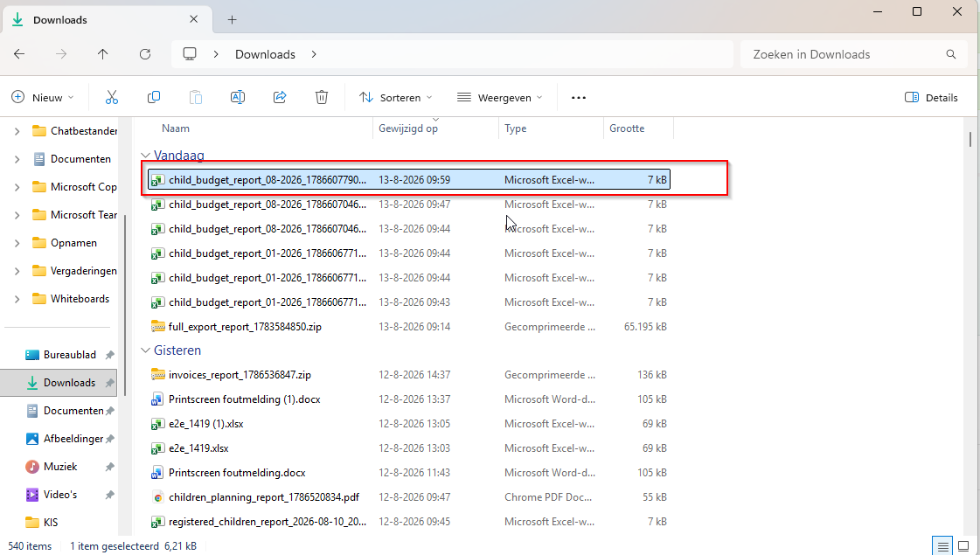Refresh the Downloads folder view

(x=145, y=54)
